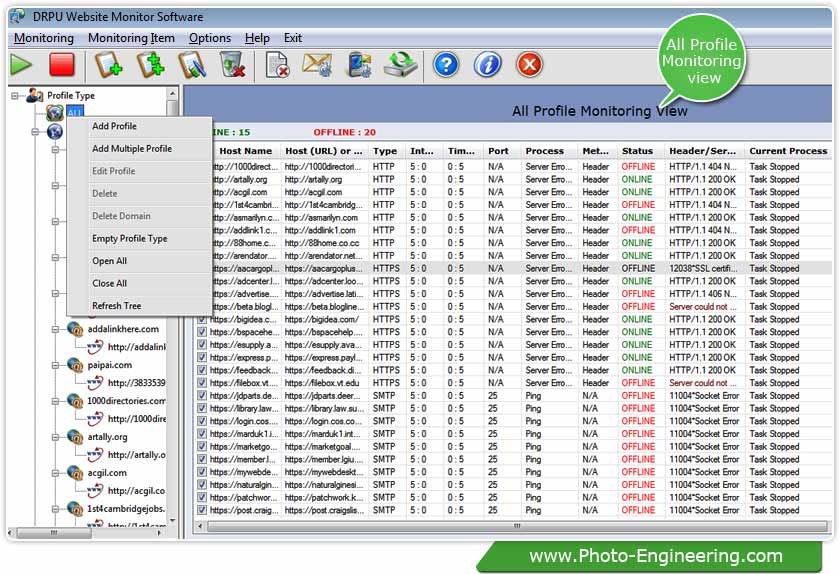The image size is (840, 574).
Task: Collapse the 1st4cambridgejobs tree node
Action: (x=55, y=509)
